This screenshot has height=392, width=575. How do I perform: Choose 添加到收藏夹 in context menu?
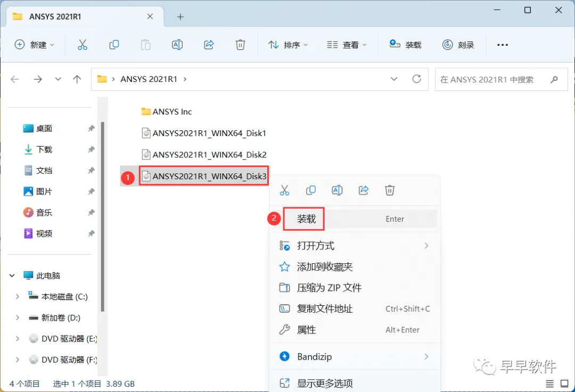(355, 266)
